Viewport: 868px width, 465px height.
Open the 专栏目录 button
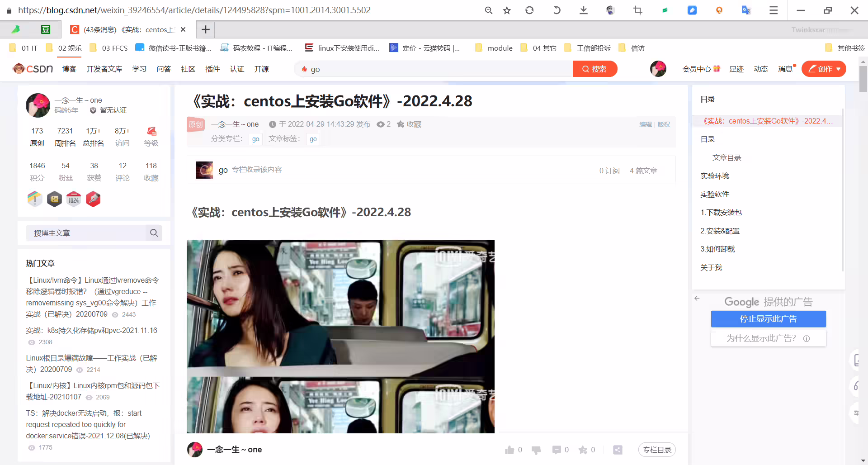click(x=657, y=450)
